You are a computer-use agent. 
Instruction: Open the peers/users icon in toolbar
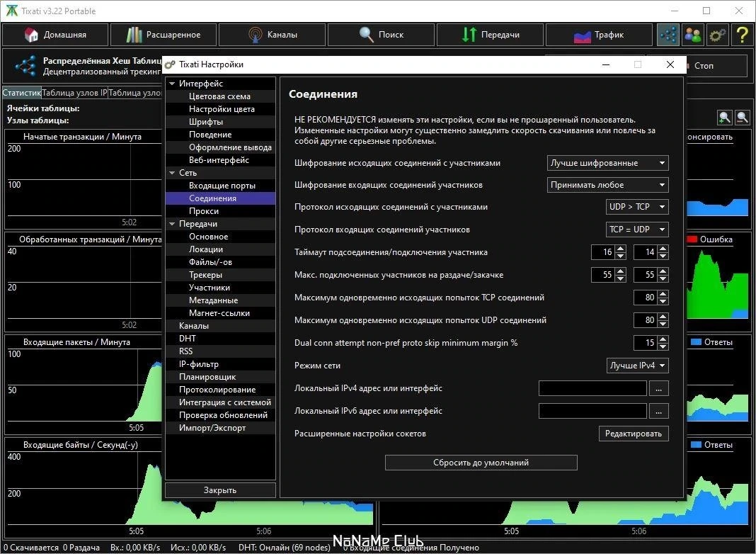coord(693,35)
